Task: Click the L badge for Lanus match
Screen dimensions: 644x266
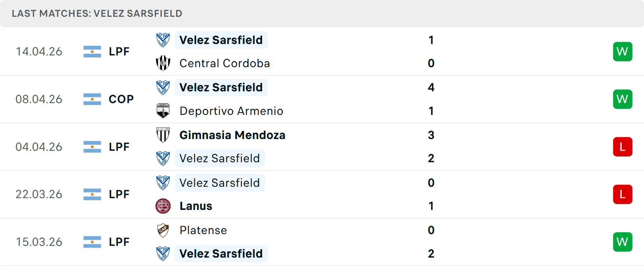Action: 623,194
